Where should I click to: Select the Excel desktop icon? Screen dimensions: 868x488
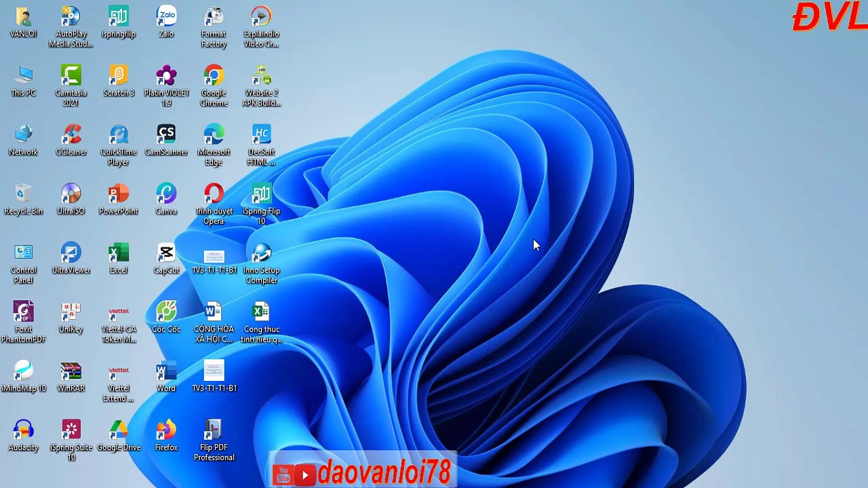[119, 258]
